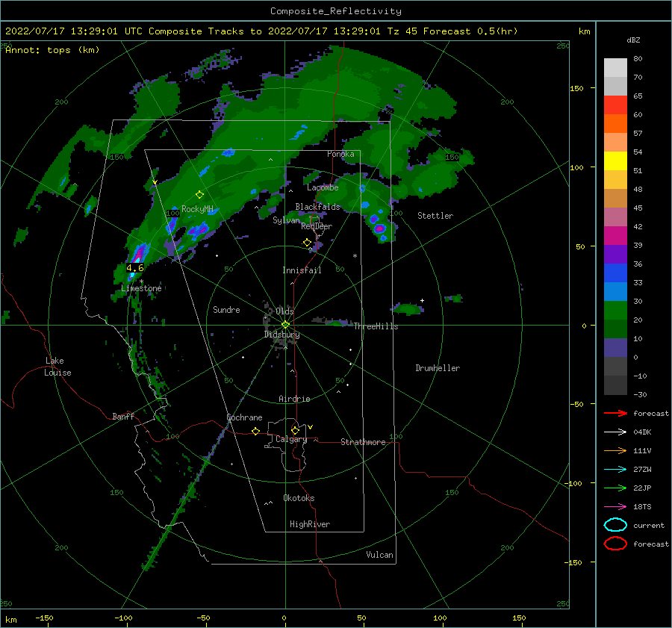The image size is (672, 628).
Task: Click the Blackfalds label
Action: point(317,207)
